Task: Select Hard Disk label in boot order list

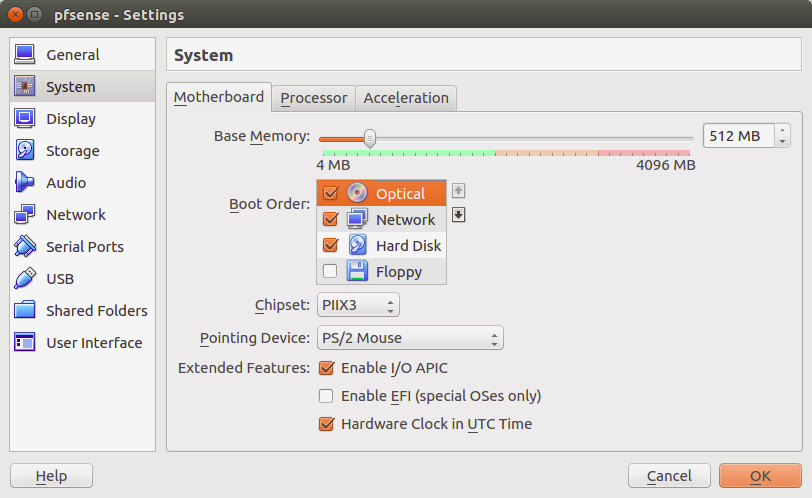Action: coord(409,245)
